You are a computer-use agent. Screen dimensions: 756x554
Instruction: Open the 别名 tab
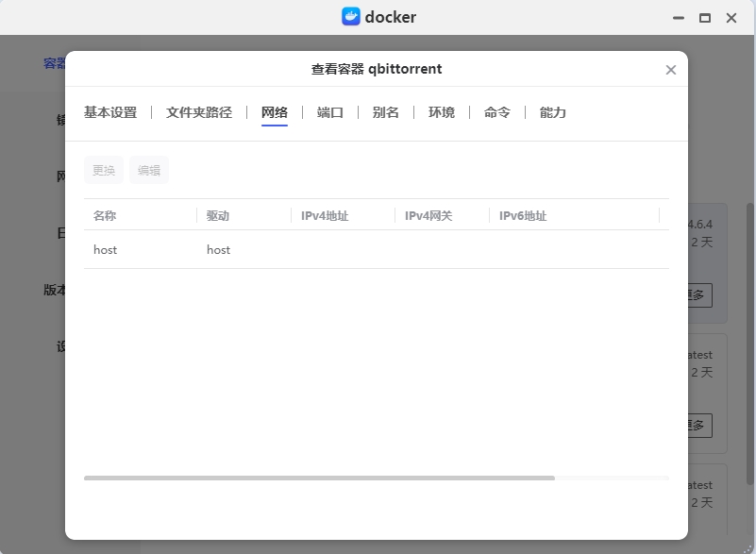[386, 112]
